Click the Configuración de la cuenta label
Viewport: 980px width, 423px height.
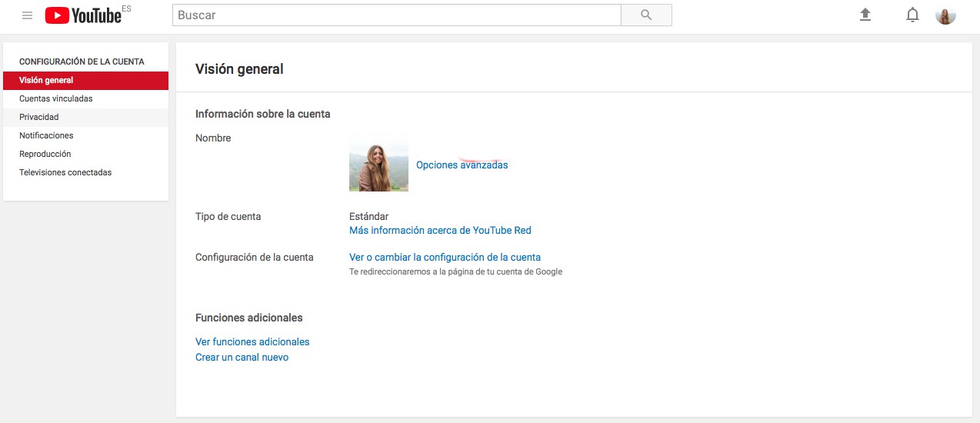point(255,257)
